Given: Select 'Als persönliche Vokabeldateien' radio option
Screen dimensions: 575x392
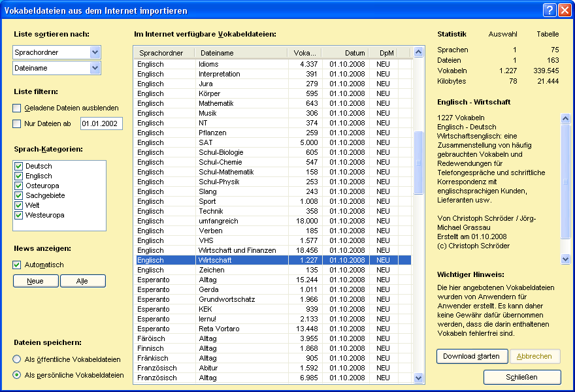Looking at the screenshot, I should click(16, 375).
